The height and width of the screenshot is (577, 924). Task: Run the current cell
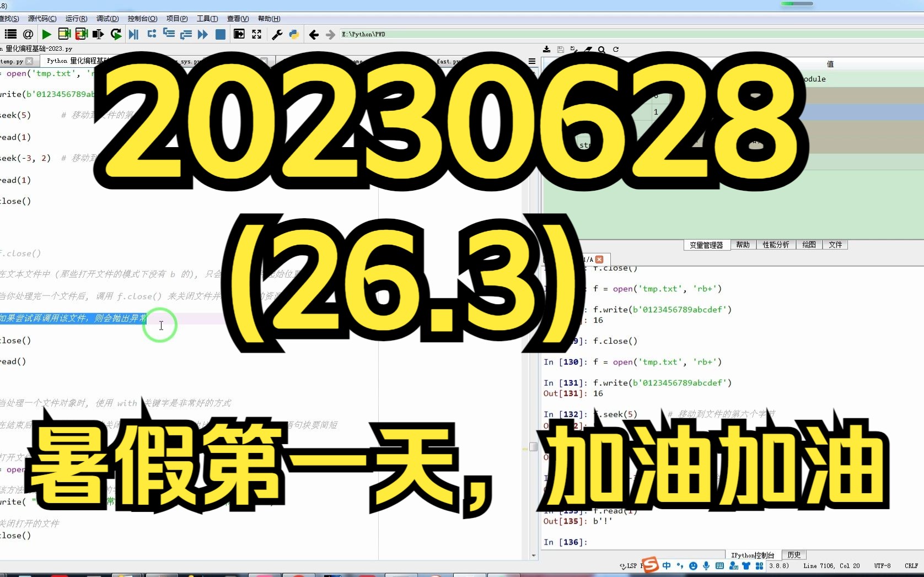64,34
